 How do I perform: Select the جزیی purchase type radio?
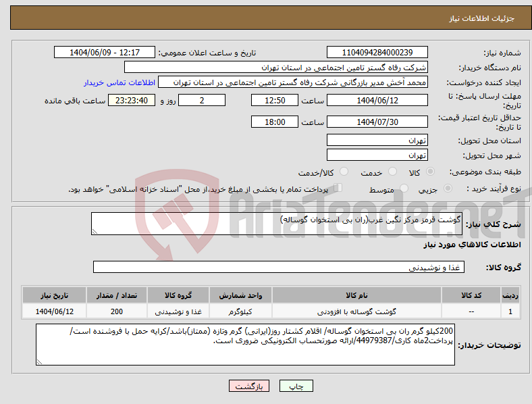point(448,188)
